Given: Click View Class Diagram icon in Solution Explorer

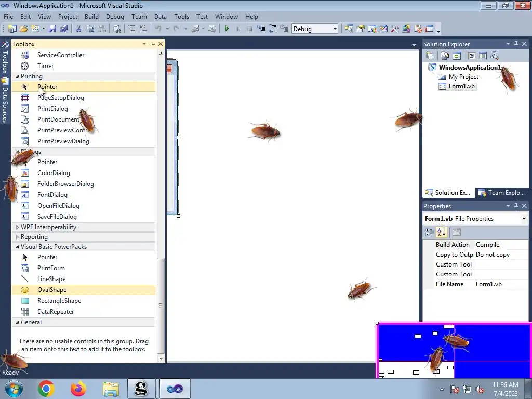Looking at the screenshot, I should 495,56.
